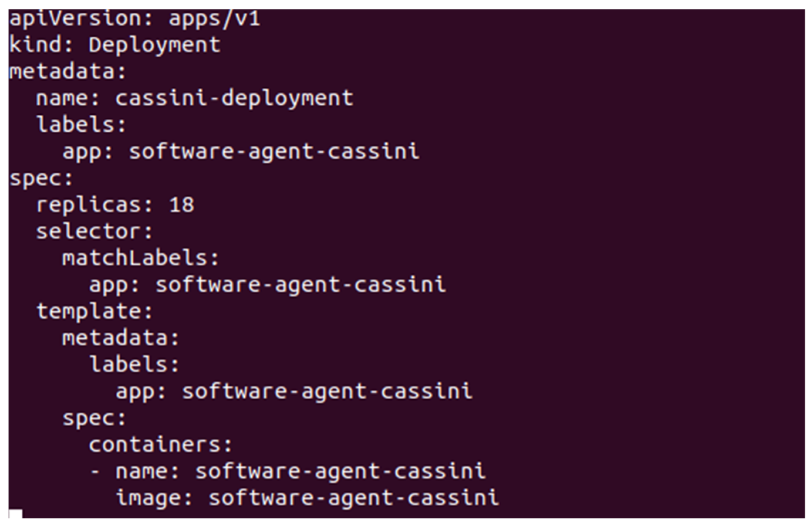Click the white terminal cursor block
This screenshot has width=812, height=526.
click(15, 514)
